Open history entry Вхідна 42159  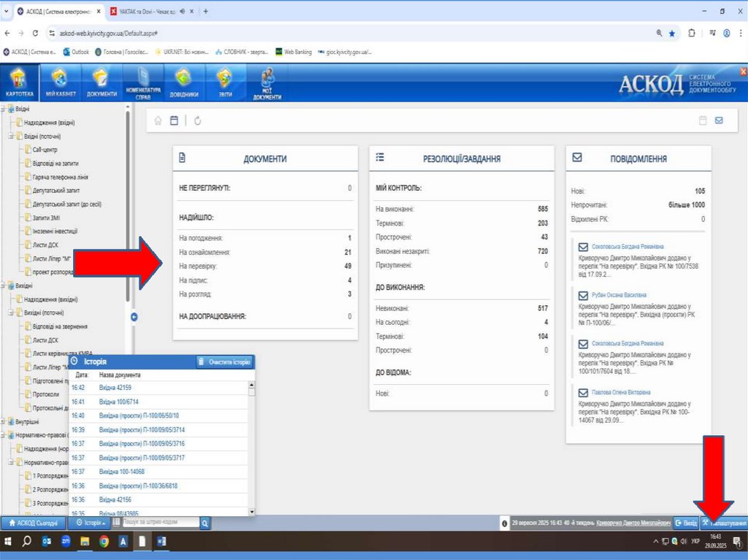pos(115,388)
